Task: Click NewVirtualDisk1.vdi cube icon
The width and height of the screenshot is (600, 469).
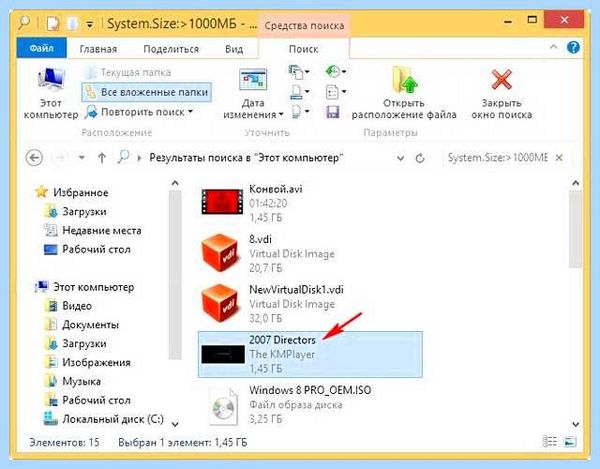Action: click(221, 303)
